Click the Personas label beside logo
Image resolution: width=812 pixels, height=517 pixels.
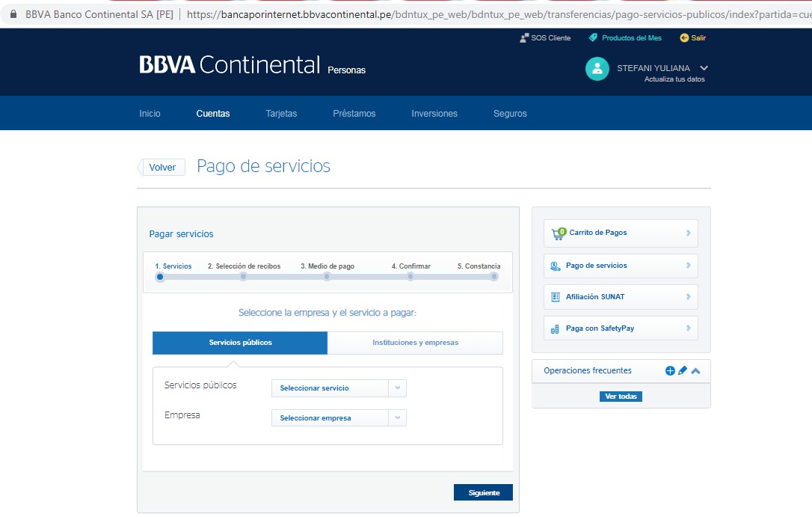pyautogui.click(x=346, y=70)
